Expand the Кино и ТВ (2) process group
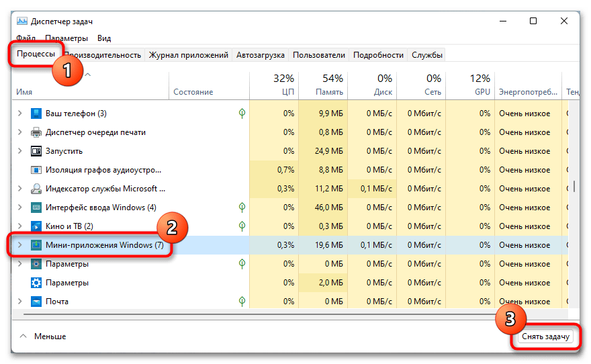Screen dimensions: 591x364 [20, 226]
